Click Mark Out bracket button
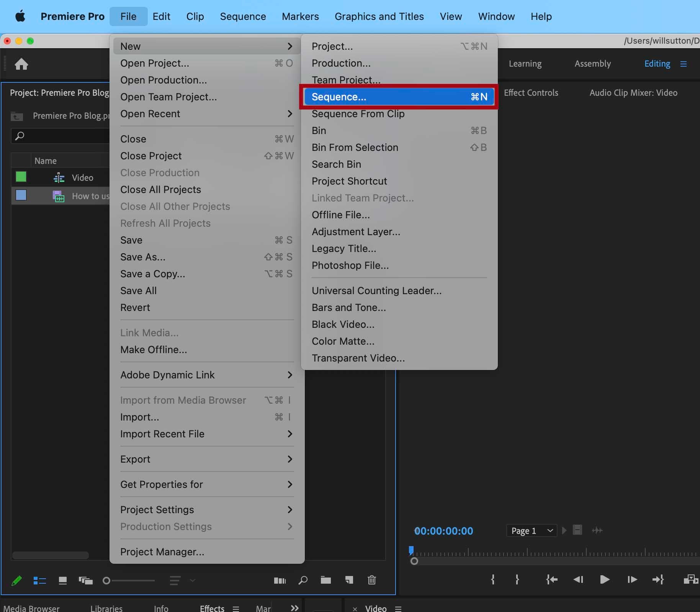 click(x=517, y=579)
